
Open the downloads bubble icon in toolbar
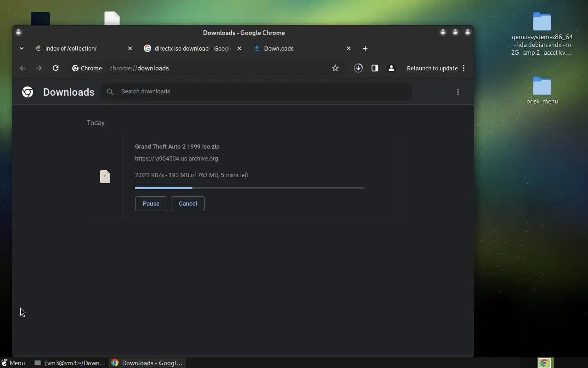click(x=358, y=68)
